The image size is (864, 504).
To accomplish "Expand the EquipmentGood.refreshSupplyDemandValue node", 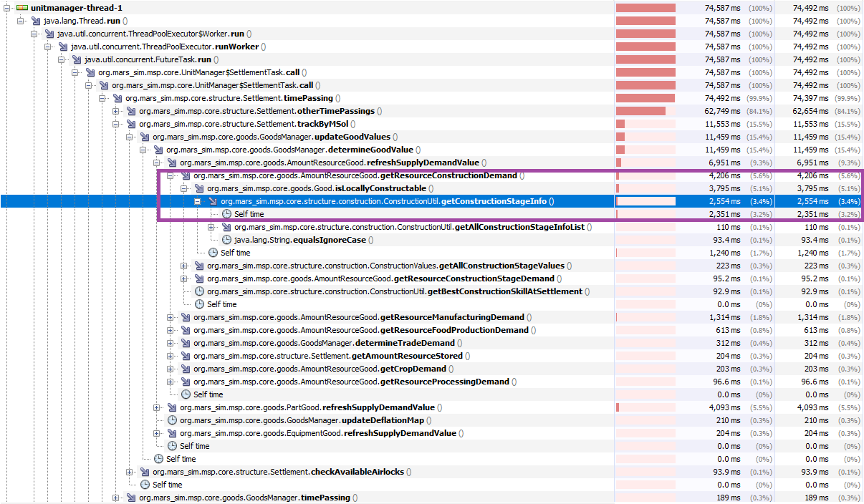I will point(156,433).
